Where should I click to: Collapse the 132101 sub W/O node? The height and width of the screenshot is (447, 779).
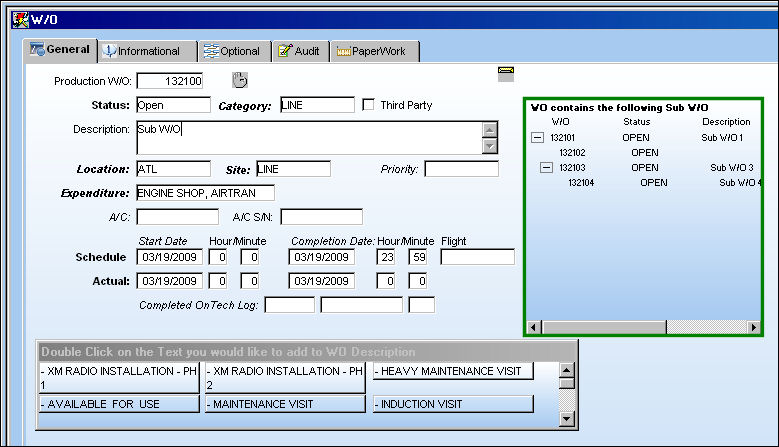(x=538, y=138)
